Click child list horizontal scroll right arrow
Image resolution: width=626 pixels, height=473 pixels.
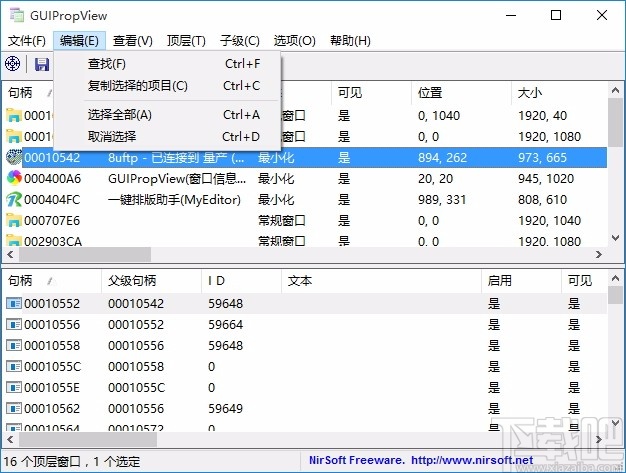pyautogui.click(x=598, y=439)
